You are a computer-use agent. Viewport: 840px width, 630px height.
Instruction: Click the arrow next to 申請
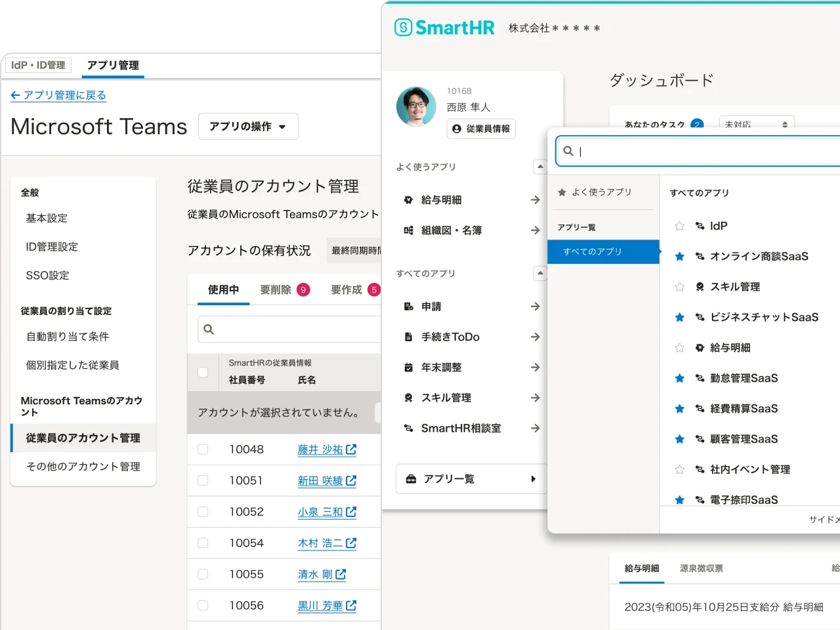[x=535, y=306]
